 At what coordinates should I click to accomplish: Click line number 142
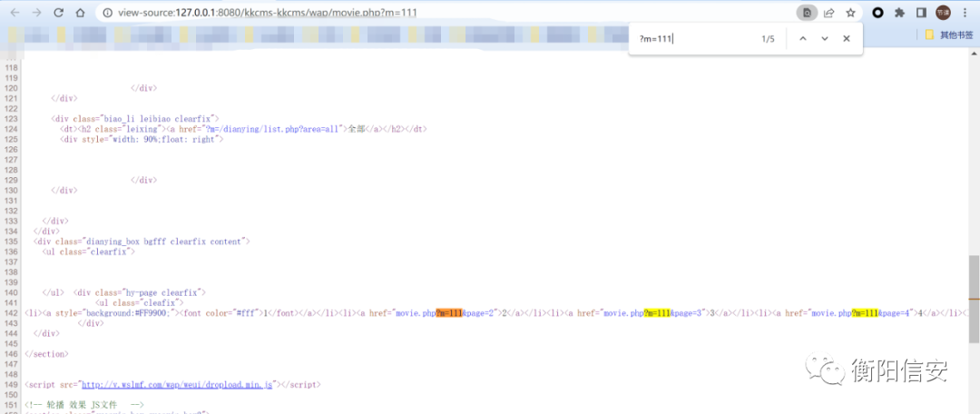(x=11, y=312)
